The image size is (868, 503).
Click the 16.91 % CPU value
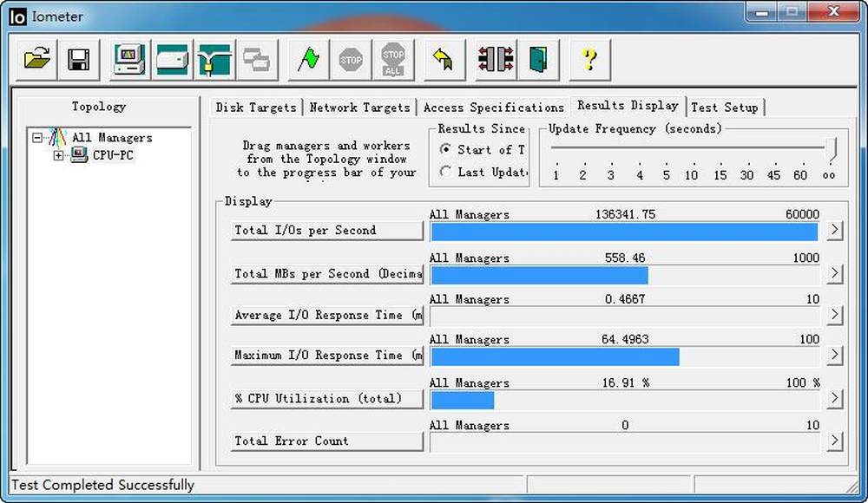626,382
